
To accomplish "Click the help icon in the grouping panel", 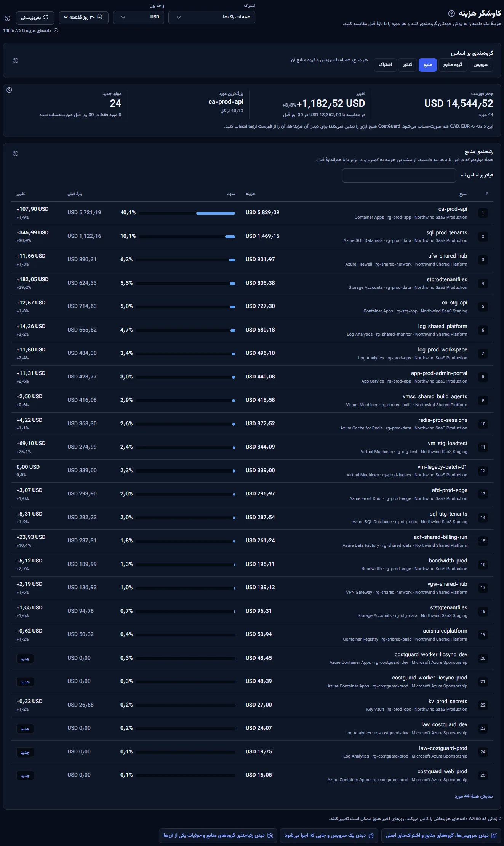I will click(16, 61).
